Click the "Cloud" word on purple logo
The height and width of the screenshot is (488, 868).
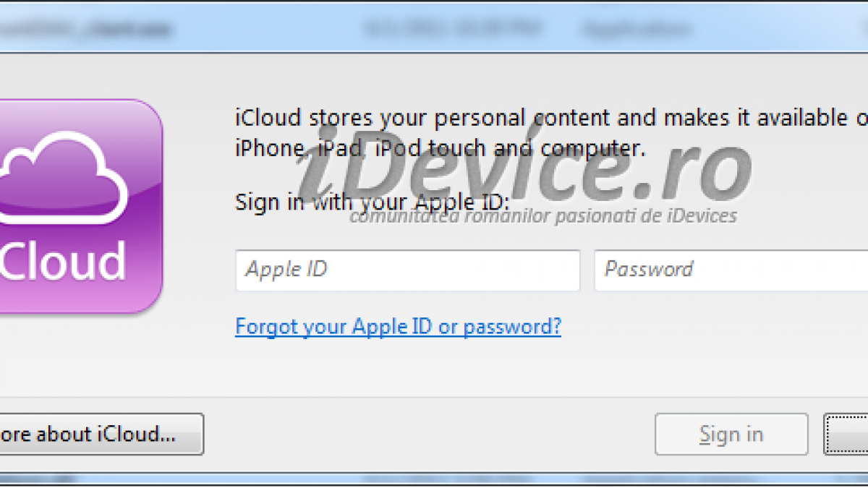point(63,260)
